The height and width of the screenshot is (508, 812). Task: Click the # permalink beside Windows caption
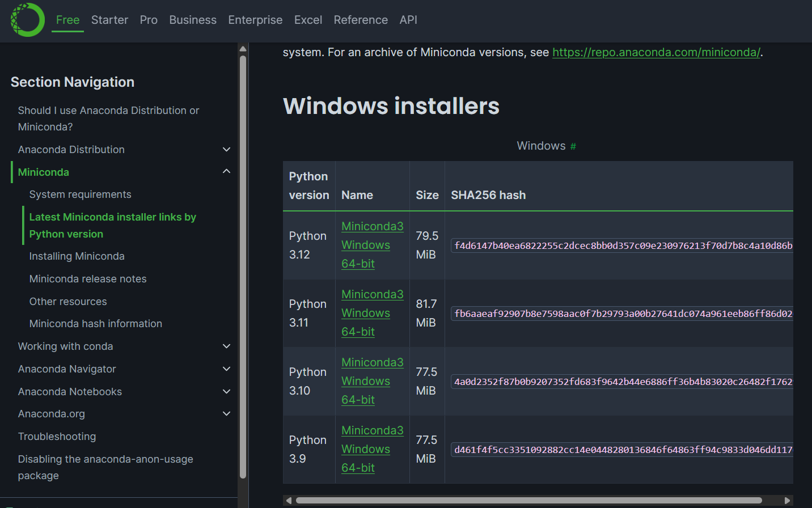573,147
